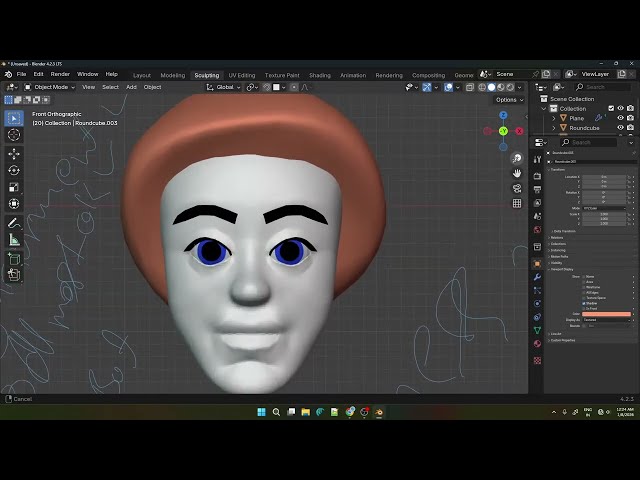Open the Modifiers wrench tab
Image resolution: width=640 pixels, height=480 pixels.
click(x=537, y=277)
